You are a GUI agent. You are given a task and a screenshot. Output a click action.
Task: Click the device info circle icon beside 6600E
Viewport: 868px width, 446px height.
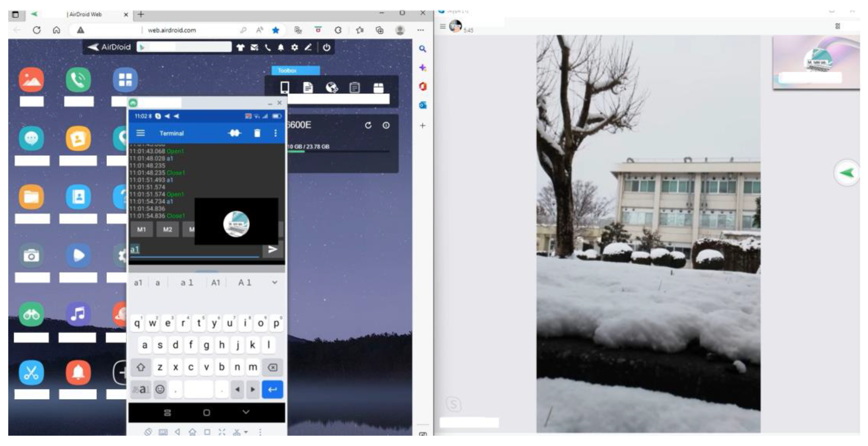click(386, 125)
